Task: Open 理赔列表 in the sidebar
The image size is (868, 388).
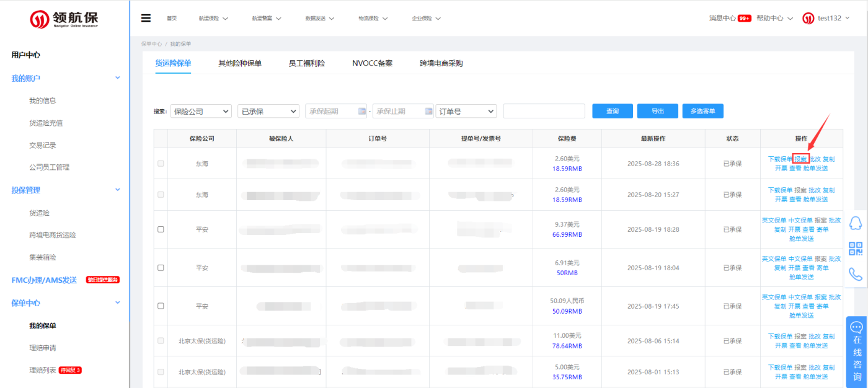Action: [43, 370]
